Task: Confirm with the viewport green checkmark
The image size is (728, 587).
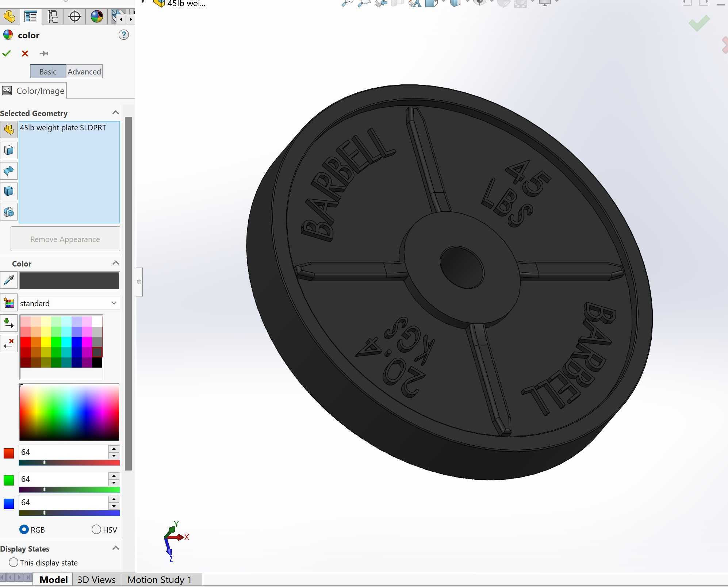Action: click(x=699, y=23)
